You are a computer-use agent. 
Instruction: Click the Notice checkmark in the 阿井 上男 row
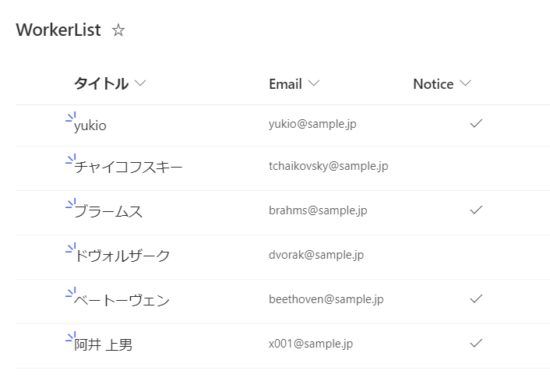click(476, 343)
